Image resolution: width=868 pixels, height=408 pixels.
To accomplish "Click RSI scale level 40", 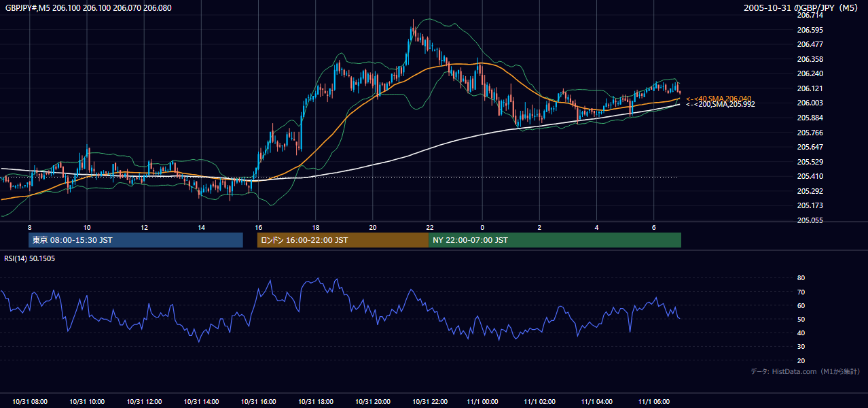I will click(x=801, y=333).
